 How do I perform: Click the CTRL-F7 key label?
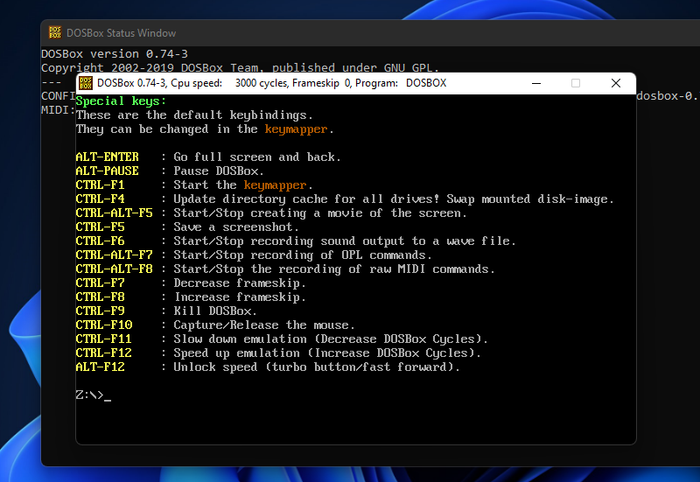point(100,283)
